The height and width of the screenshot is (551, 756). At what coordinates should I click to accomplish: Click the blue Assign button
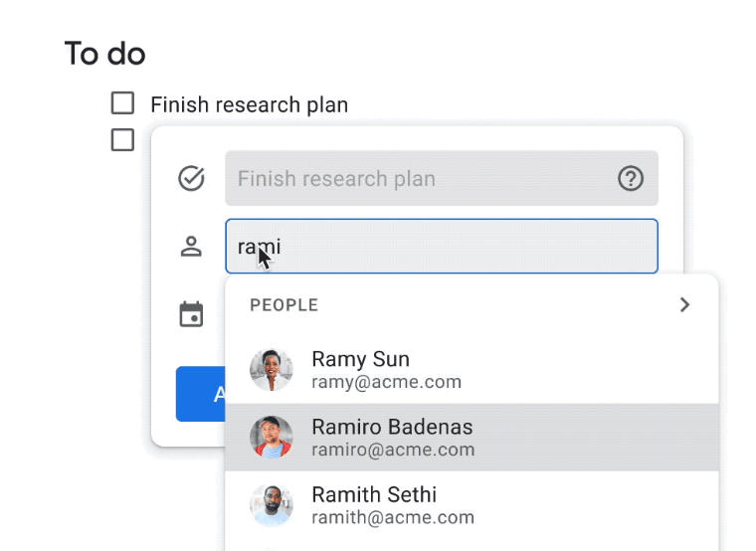[200, 394]
